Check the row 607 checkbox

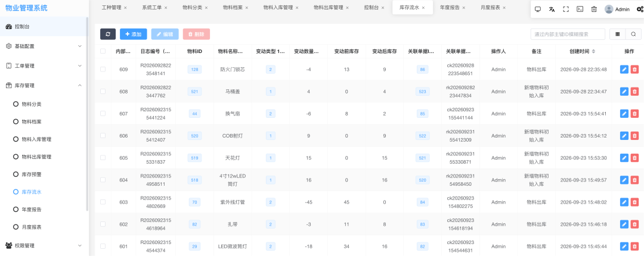pyautogui.click(x=103, y=114)
